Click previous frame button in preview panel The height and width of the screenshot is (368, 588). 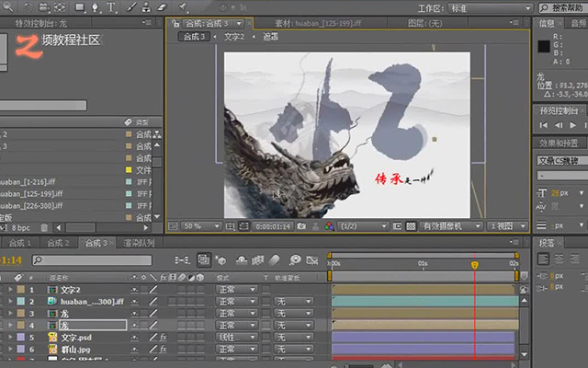coord(559,125)
